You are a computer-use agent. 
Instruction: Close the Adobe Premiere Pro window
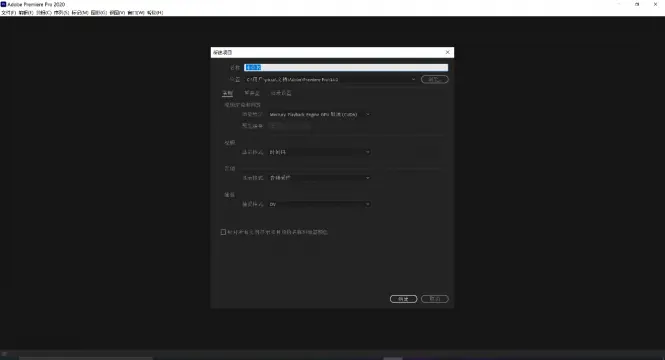(x=655, y=4)
